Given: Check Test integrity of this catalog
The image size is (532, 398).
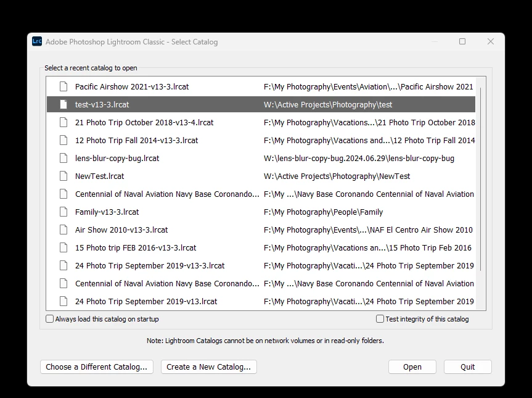Looking at the screenshot, I should [x=380, y=319].
